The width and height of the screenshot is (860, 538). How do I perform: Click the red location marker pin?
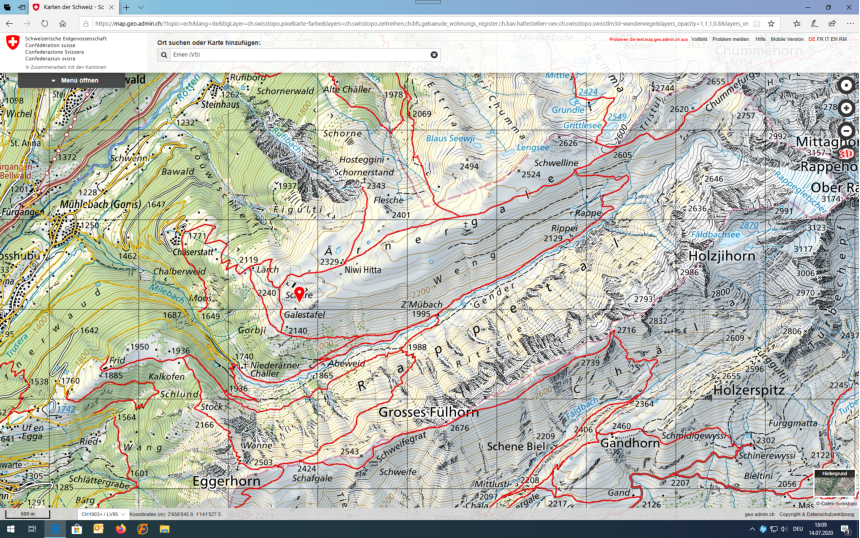pos(299,293)
